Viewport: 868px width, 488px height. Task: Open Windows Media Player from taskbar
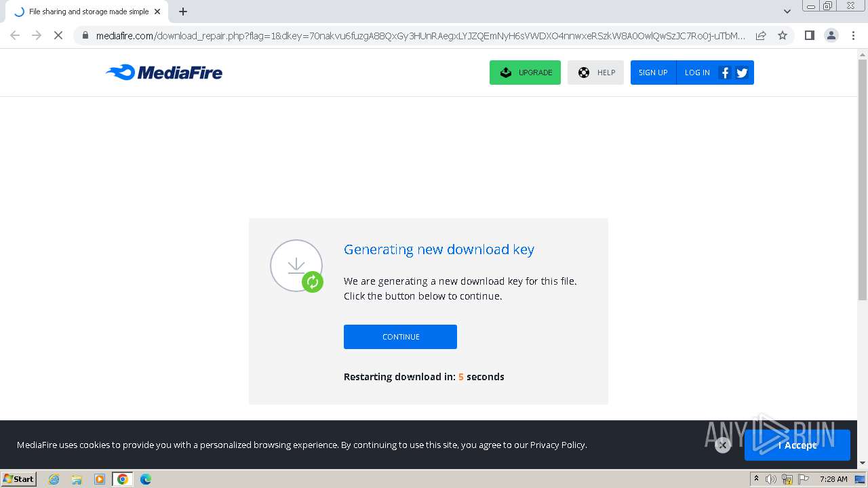point(100,479)
